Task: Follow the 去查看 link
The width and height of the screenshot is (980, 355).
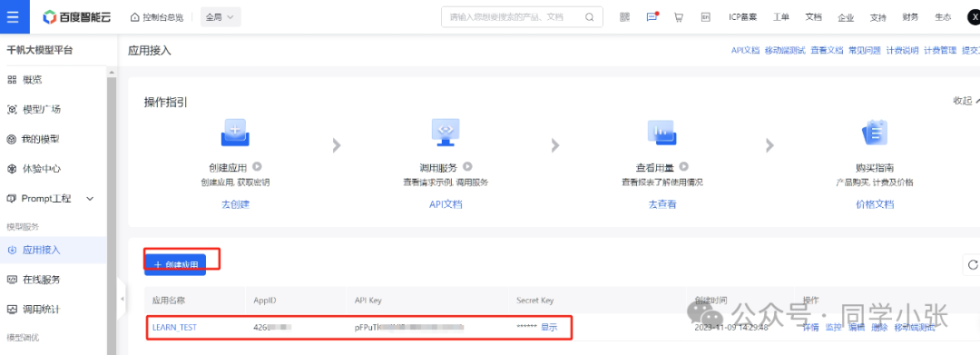Action: click(662, 204)
